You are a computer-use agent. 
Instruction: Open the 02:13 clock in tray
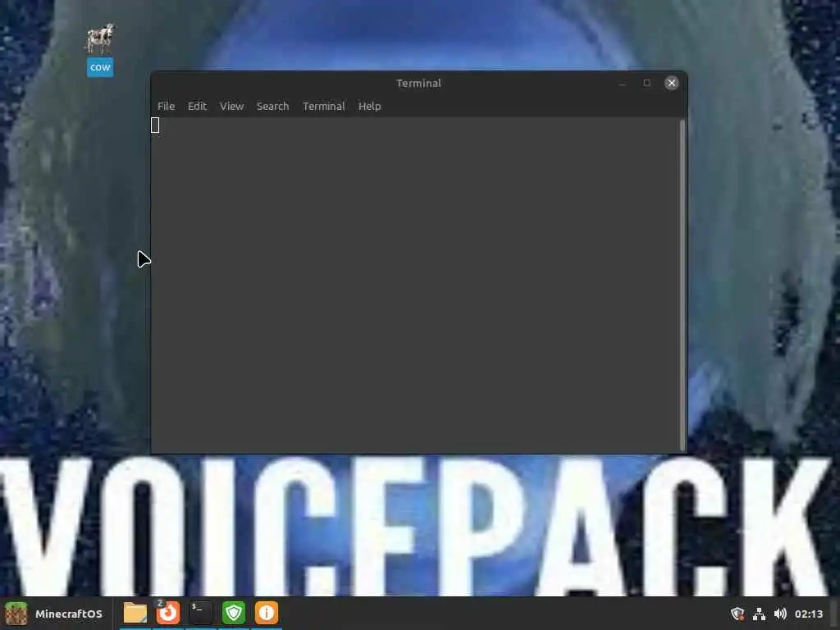(x=808, y=614)
